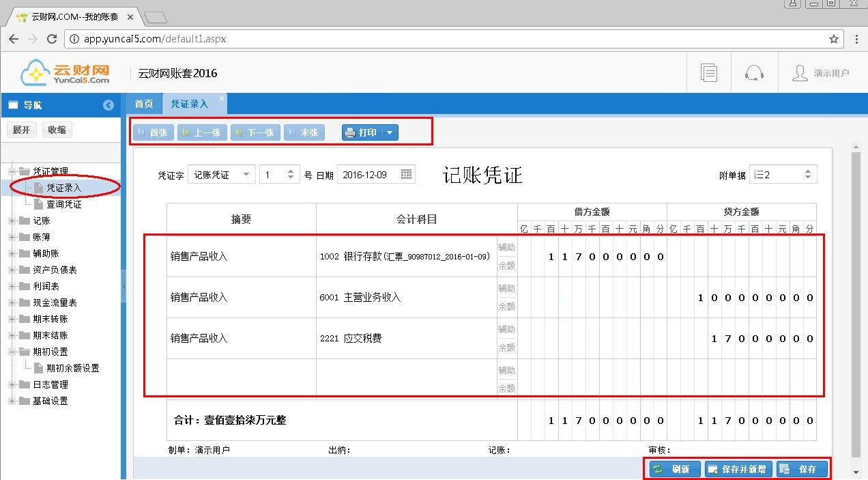Open the 打印 dropdown arrow
The height and width of the screenshot is (480, 868).
tap(389, 132)
